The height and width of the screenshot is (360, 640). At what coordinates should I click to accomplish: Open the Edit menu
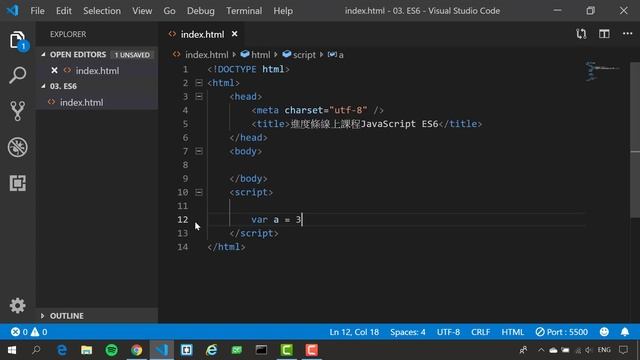click(64, 11)
